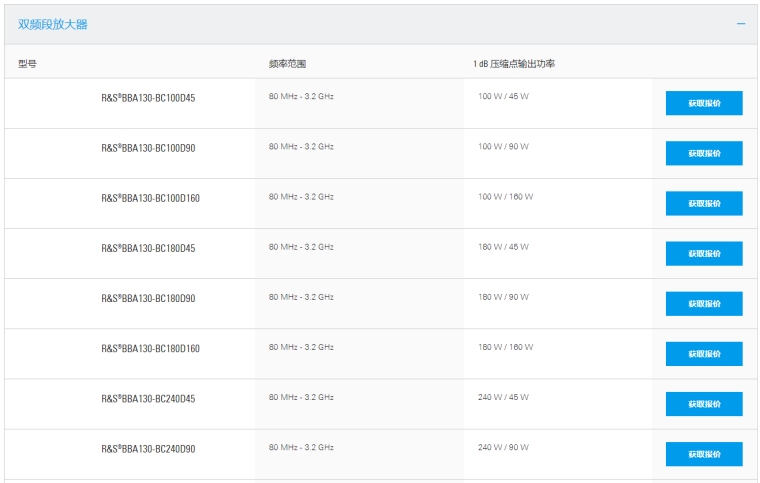
Task: Collapse the 双频段放大器 section via minus icon
Action: pyautogui.click(x=741, y=24)
